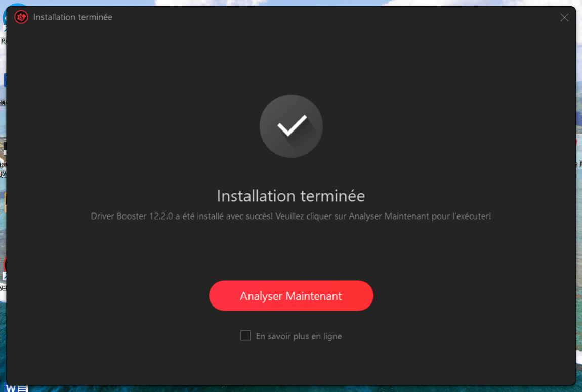Click the Analyser Maintenant button
The image size is (582, 392).
coord(291,295)
